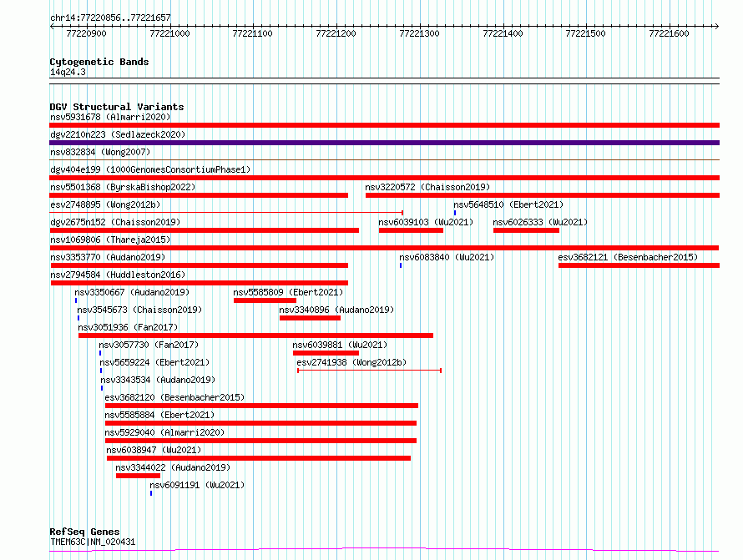Click the esv3682120 (Besenbacher2015) label
The width and height of the screenshot is (743, 560).
pyautogui.click(x=174, y=397)
